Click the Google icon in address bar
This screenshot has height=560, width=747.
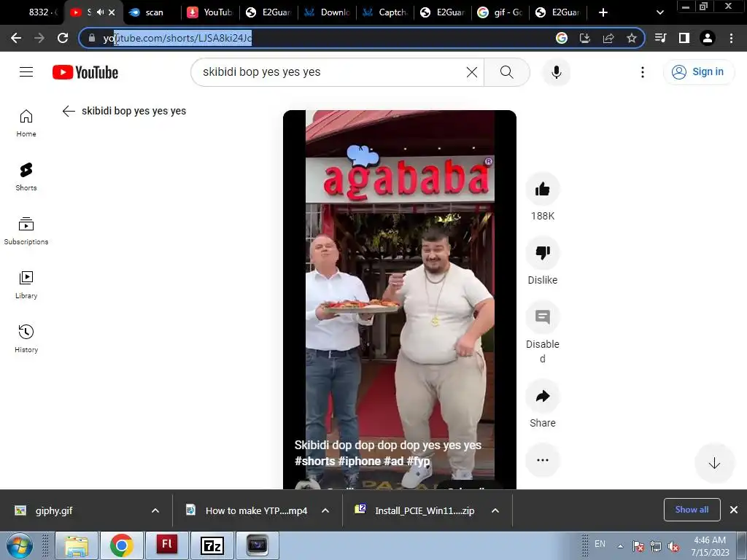(x=562, y=38)
